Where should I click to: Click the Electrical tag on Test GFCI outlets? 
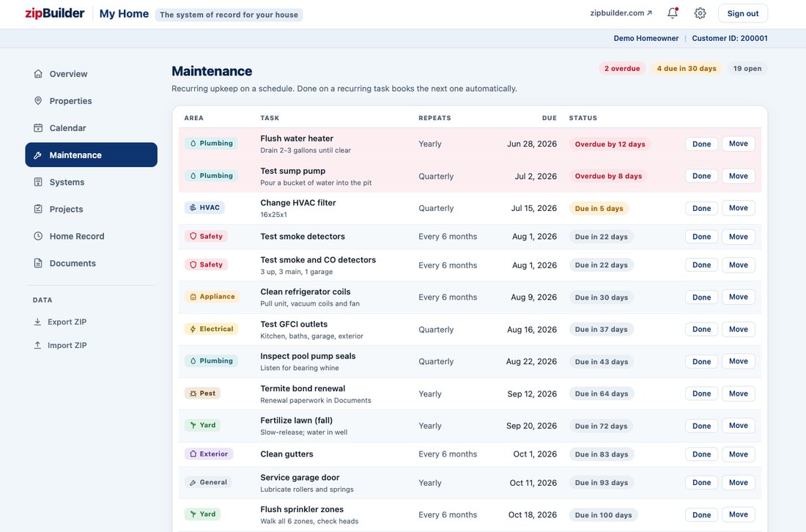[x=211, y=329]
